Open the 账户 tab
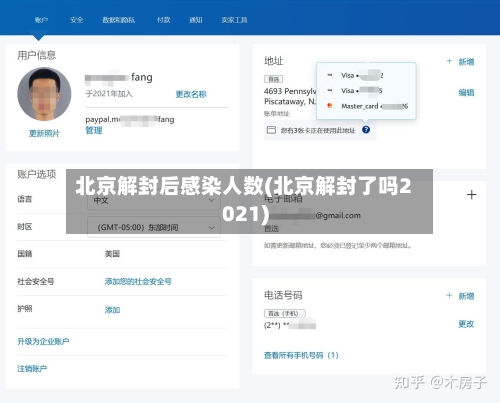The width and height of the screenshot is (500, 403). (x=41, y=20)
